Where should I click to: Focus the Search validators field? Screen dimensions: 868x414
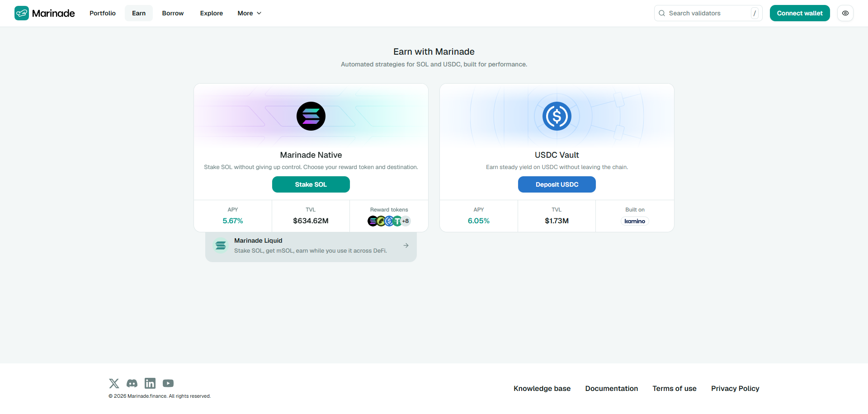pyautogui.click(x=708, y=13)
